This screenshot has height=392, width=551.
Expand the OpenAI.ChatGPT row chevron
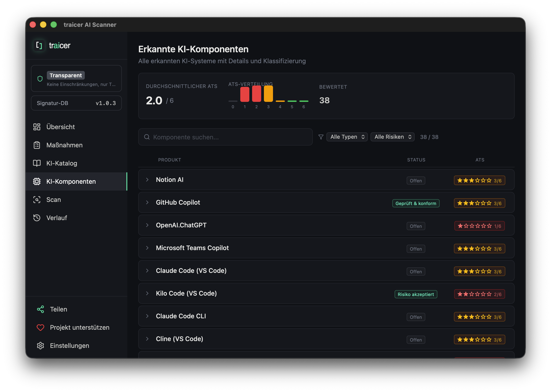click(147, 225)
